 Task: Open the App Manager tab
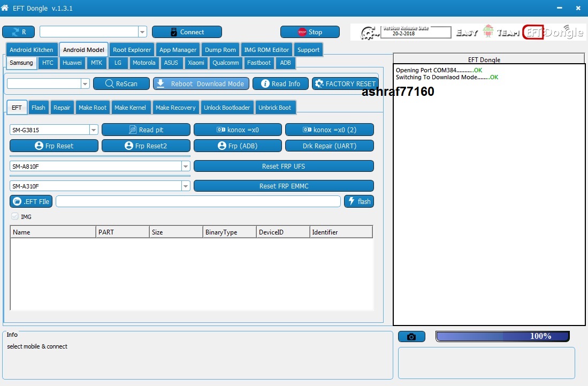178,49
